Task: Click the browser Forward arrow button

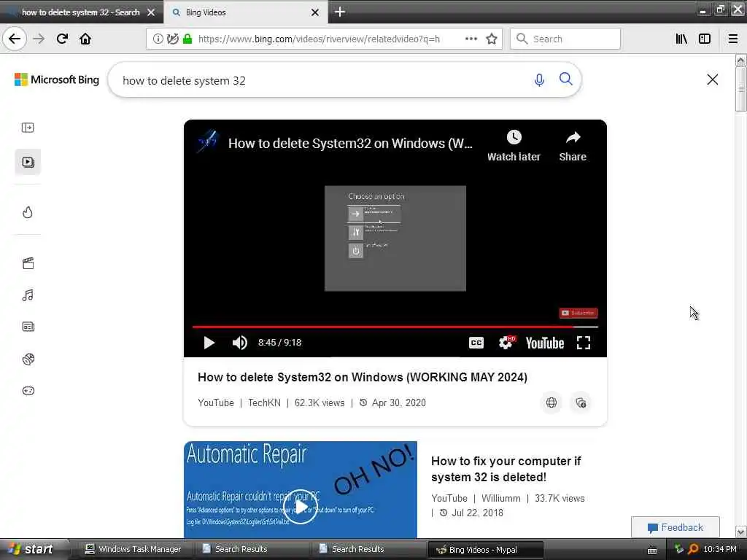Action: (39, 39)
